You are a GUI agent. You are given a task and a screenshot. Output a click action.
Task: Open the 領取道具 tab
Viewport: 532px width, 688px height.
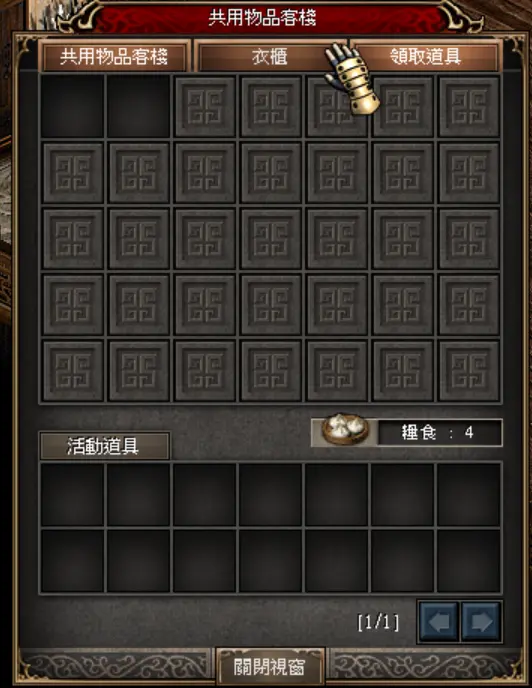click(x=425, y=57)
